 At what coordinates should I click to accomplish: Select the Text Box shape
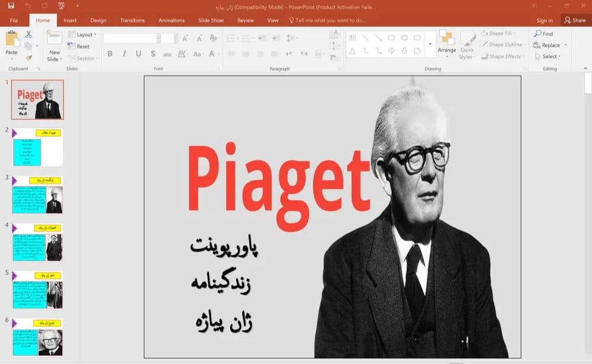click(x=353, y=38)
